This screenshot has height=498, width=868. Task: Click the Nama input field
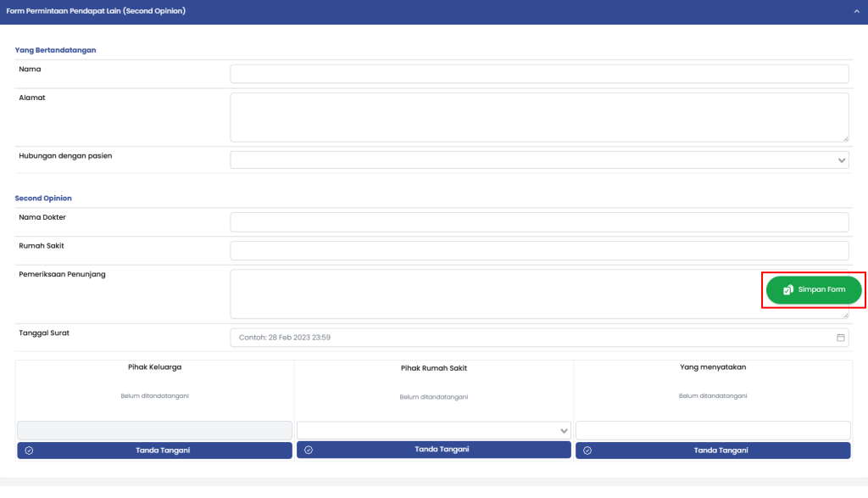(539, 74)
